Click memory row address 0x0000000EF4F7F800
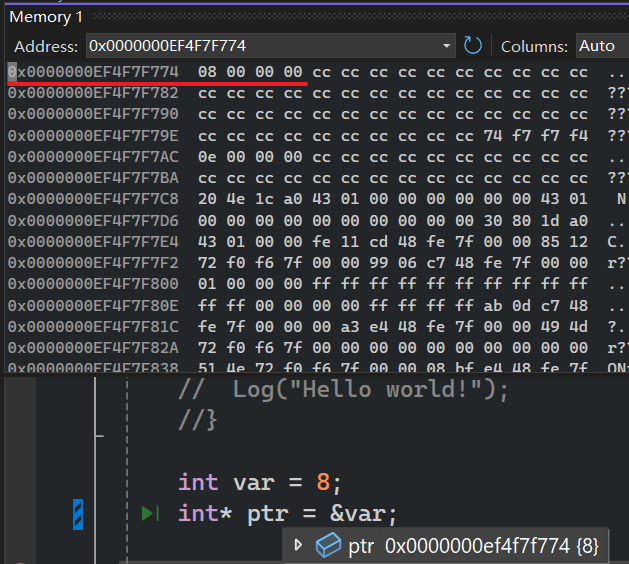 click(93, 282)
